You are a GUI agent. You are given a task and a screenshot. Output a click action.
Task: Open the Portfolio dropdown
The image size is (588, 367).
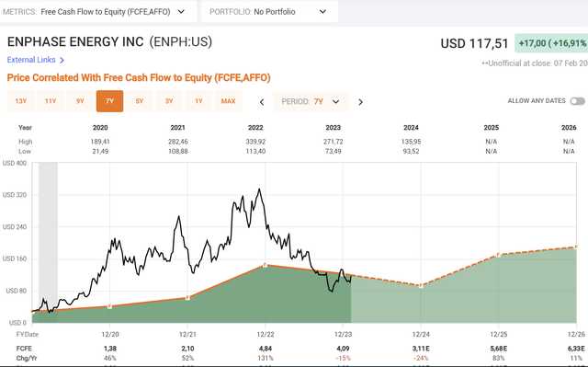tap(269, 12)
